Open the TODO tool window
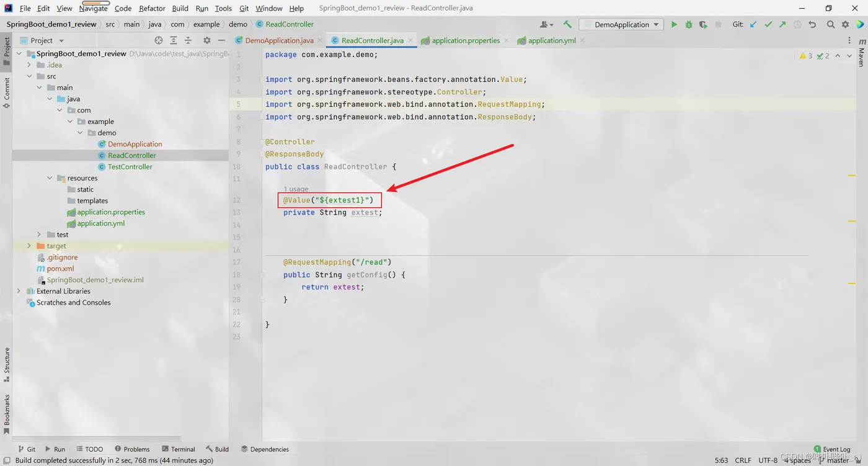 89,449
